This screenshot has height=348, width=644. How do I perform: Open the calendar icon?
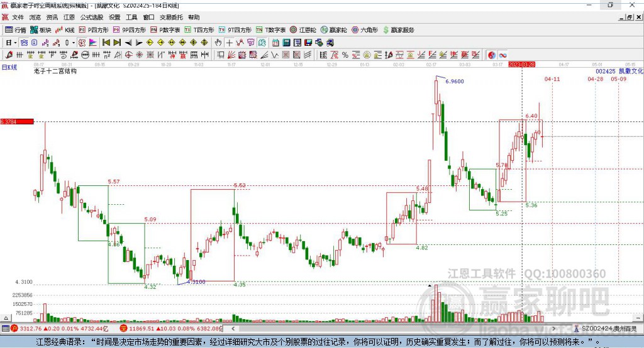[x=275, y=43]
